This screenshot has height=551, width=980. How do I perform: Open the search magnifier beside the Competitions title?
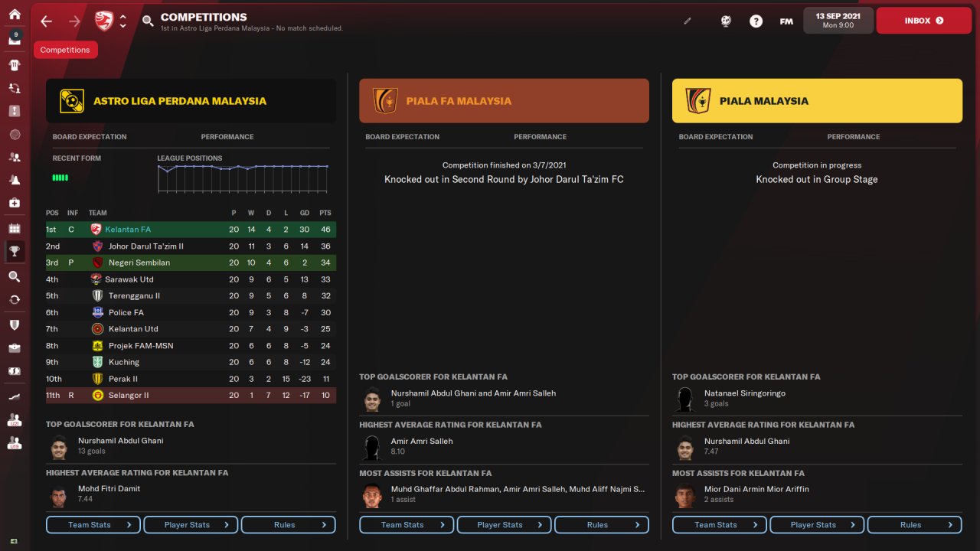pyautogui.click(x=148, y=21)
